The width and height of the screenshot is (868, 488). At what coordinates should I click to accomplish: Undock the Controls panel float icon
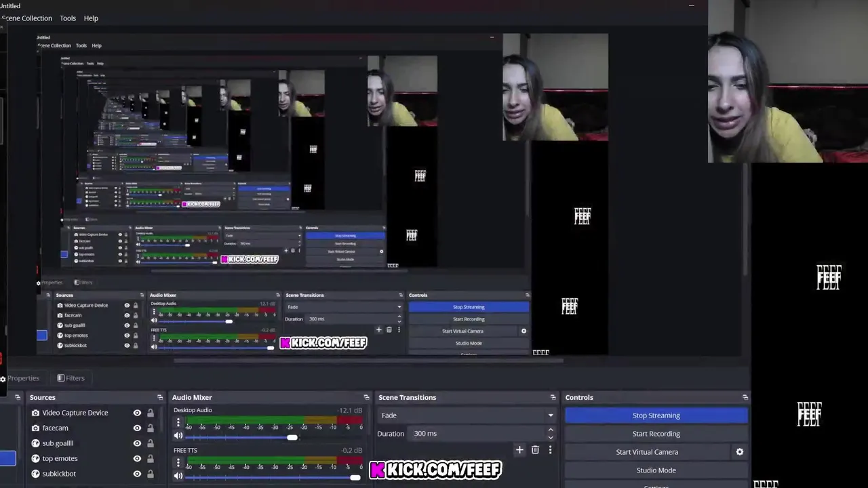[x=745, y=397]
